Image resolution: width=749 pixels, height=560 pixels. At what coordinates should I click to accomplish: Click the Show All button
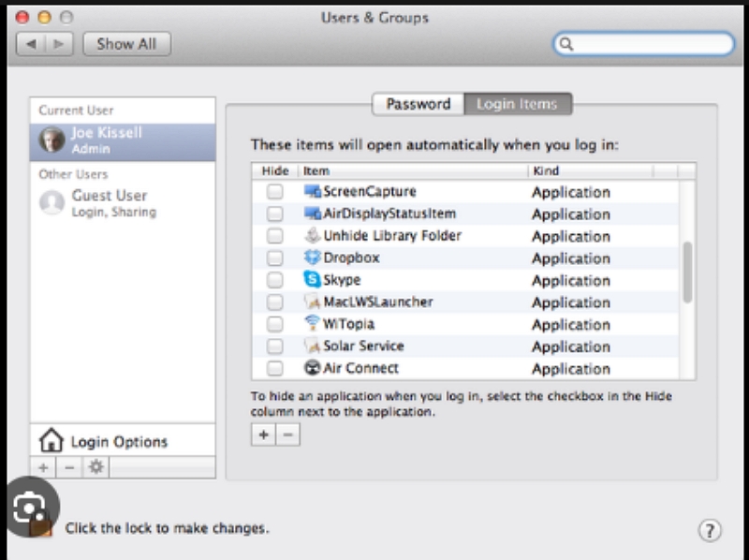click(x=126, y=44)
